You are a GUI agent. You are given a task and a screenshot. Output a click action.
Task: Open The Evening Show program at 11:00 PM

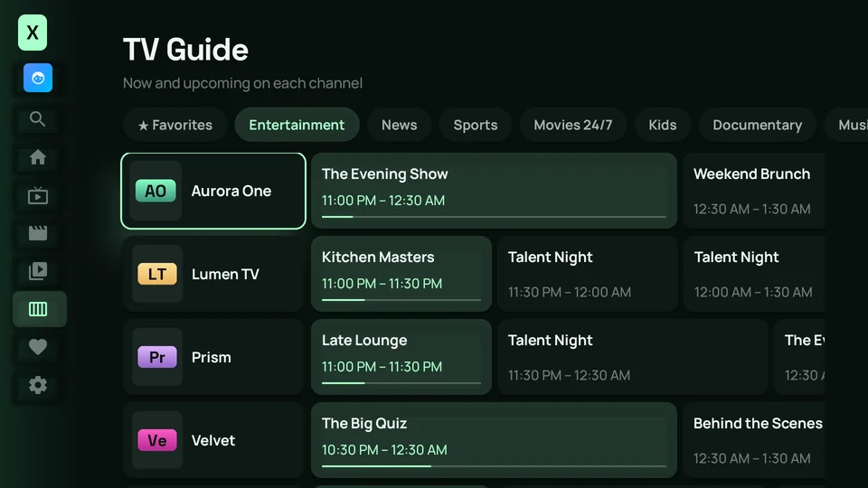click(494, 191)
